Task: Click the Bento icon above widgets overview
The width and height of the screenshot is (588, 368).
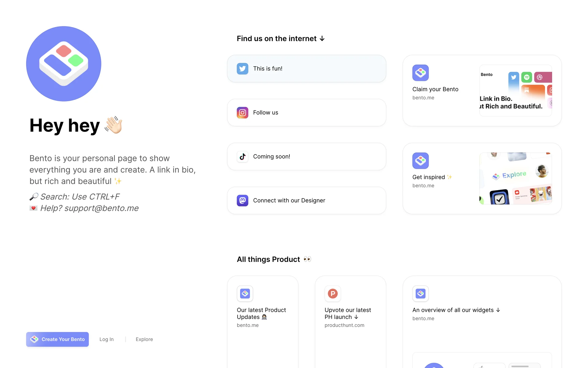Action: tap(420, 293)
